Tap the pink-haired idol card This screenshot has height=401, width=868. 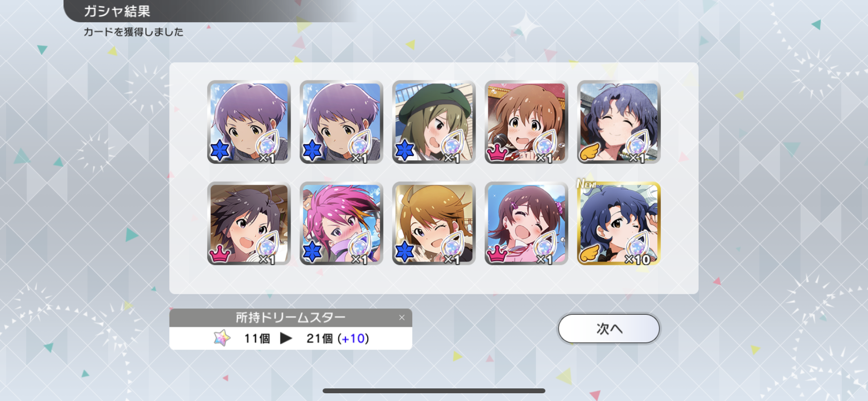(341, 224)
